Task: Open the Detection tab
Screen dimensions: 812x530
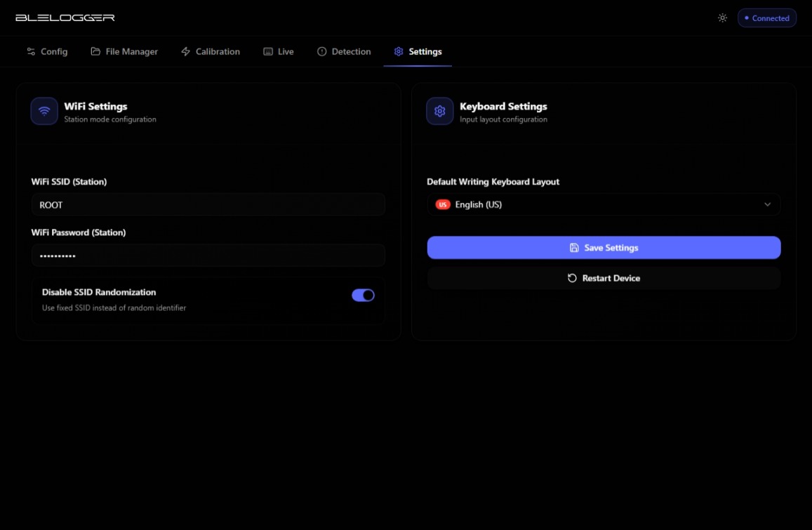Action: (x=344, y=52)
